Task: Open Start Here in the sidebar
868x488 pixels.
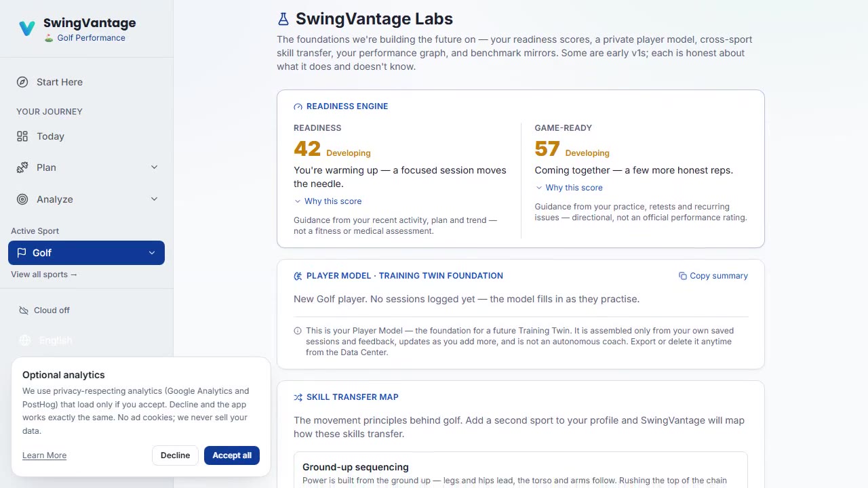Action: [x=86, y=82]
